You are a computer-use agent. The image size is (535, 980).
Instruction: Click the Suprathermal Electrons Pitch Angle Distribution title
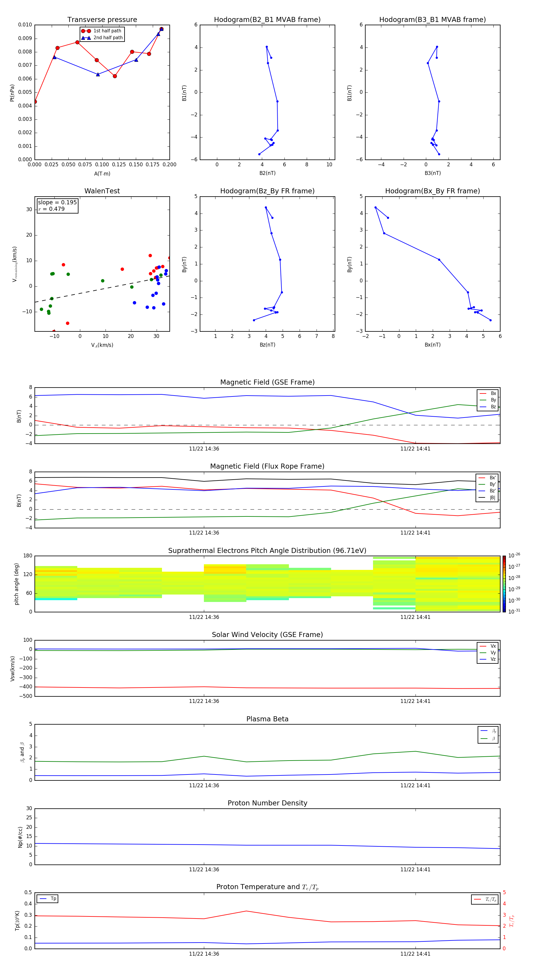click(x=267, y=551)
